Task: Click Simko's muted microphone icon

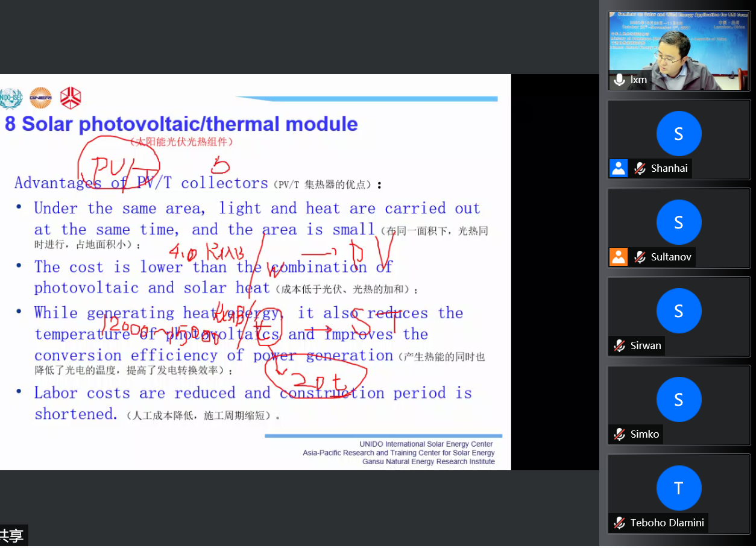Action: coord(619,434)
